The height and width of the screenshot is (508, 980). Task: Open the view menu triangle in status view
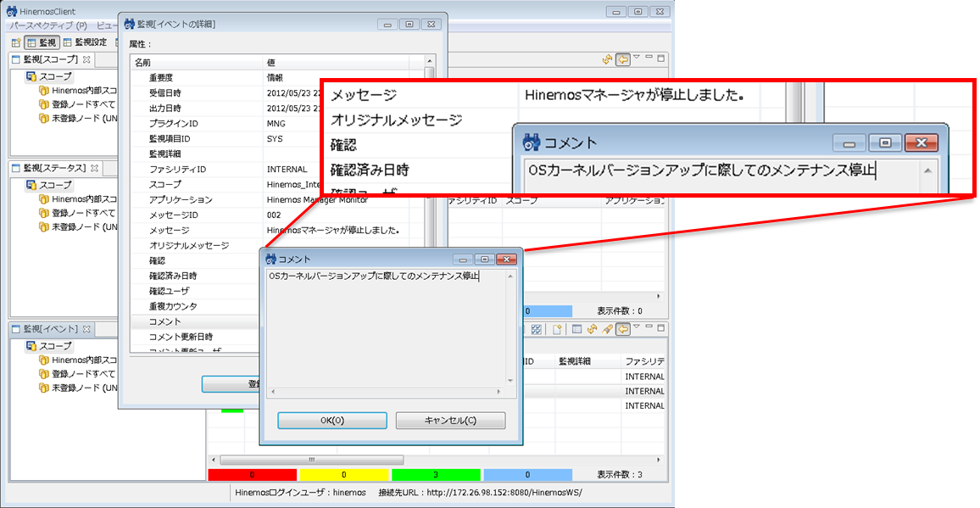coord(637,58)
